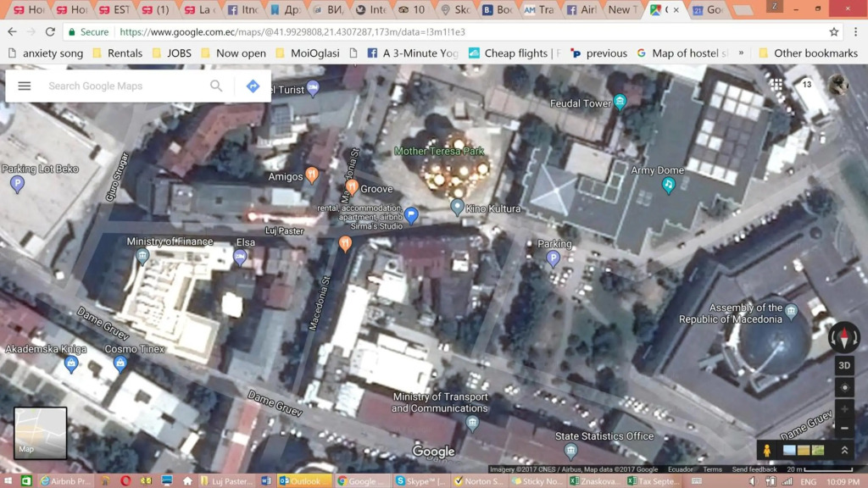The width and height of the screenshot is (868, 488).
Task: Toggle the 3D tilt view
Action: 844,365
